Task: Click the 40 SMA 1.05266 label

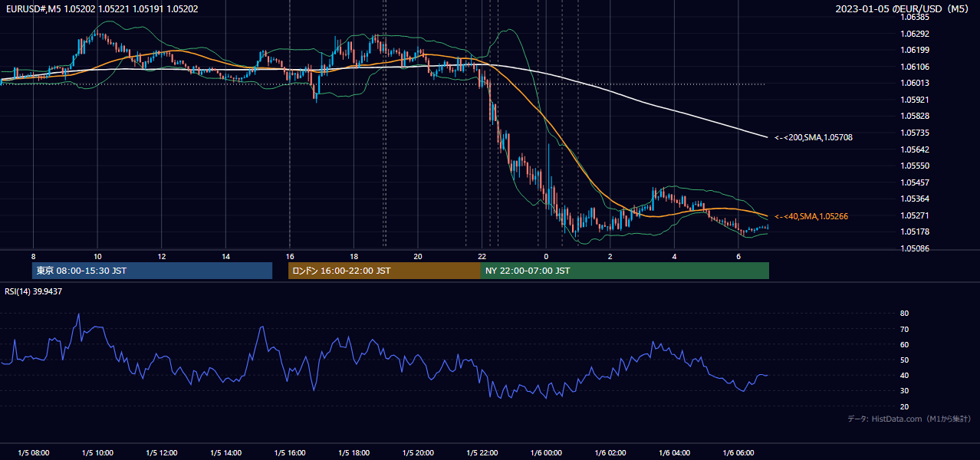Action: (811, 217)
